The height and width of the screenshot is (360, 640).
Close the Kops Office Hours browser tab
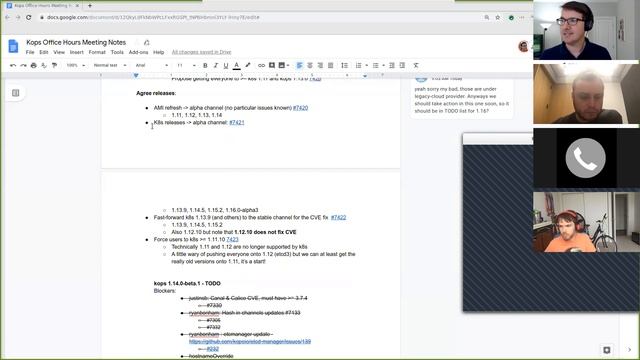tap(77, 6)
